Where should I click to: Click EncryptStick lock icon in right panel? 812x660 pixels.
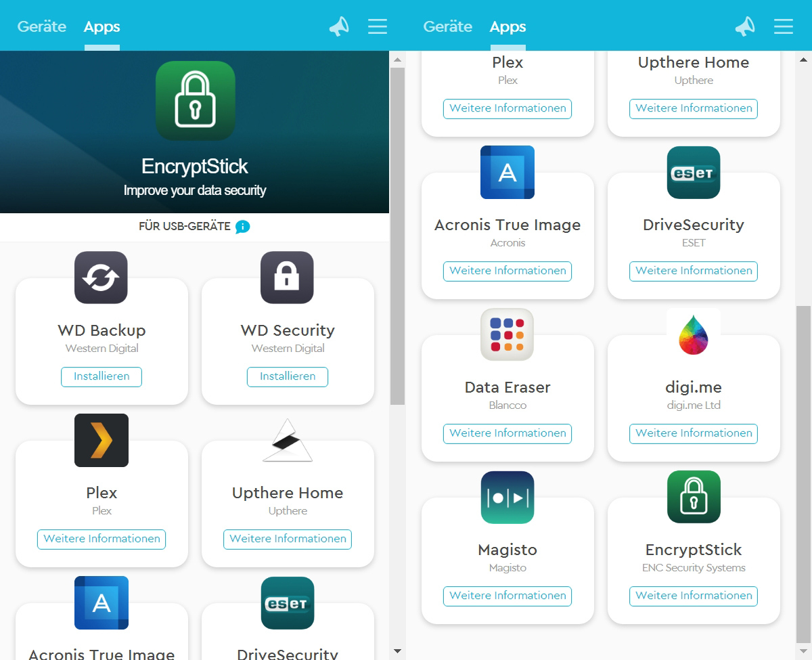[694, 497]
